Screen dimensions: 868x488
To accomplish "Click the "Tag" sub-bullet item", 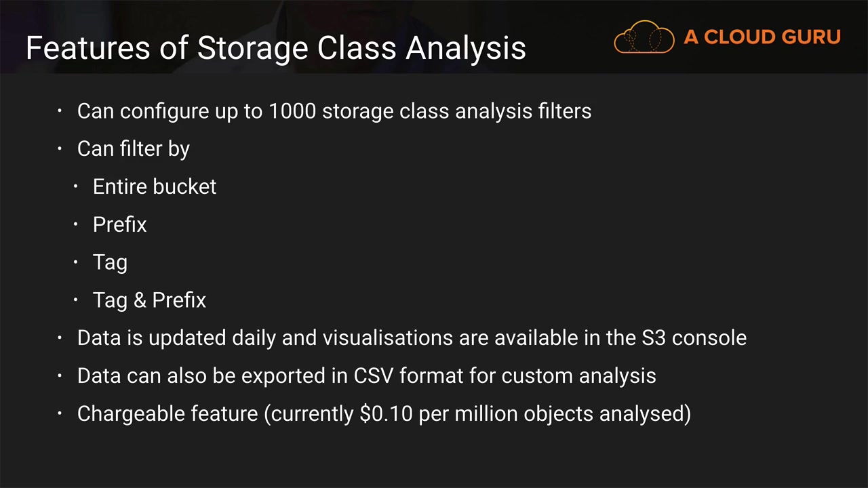I will 110,263.
